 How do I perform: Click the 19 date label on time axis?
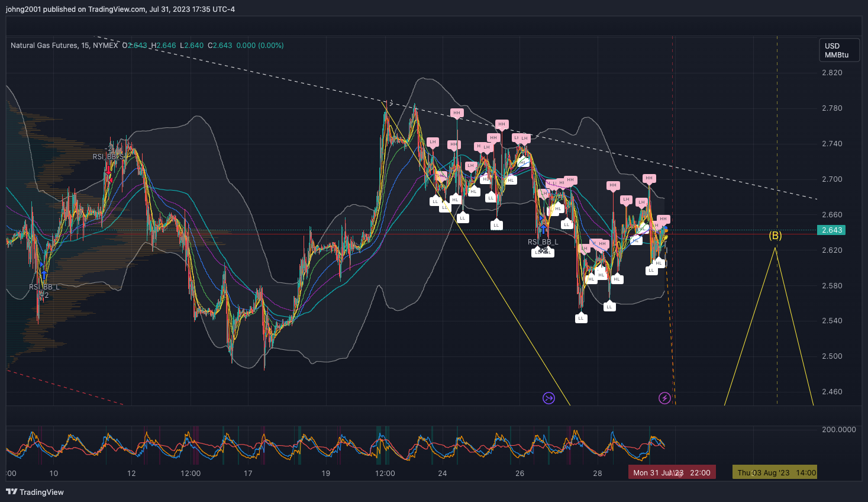(326, 473)
